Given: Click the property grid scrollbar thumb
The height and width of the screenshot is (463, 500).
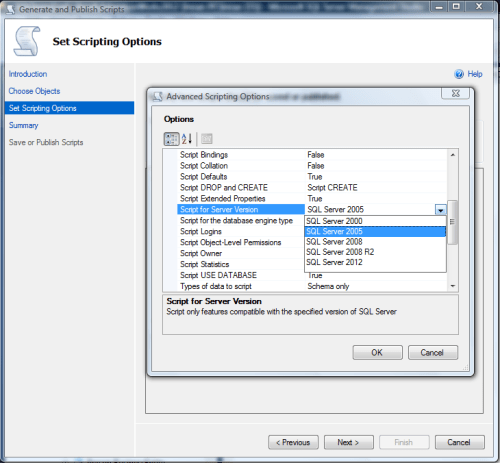Looking at the screenshot, I should 452,222.
